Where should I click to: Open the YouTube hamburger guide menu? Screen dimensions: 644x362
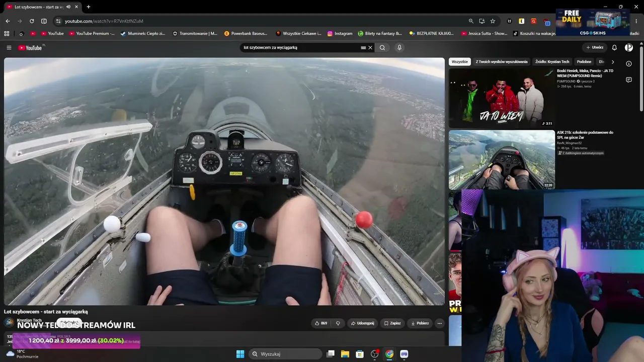coord(9,48)
